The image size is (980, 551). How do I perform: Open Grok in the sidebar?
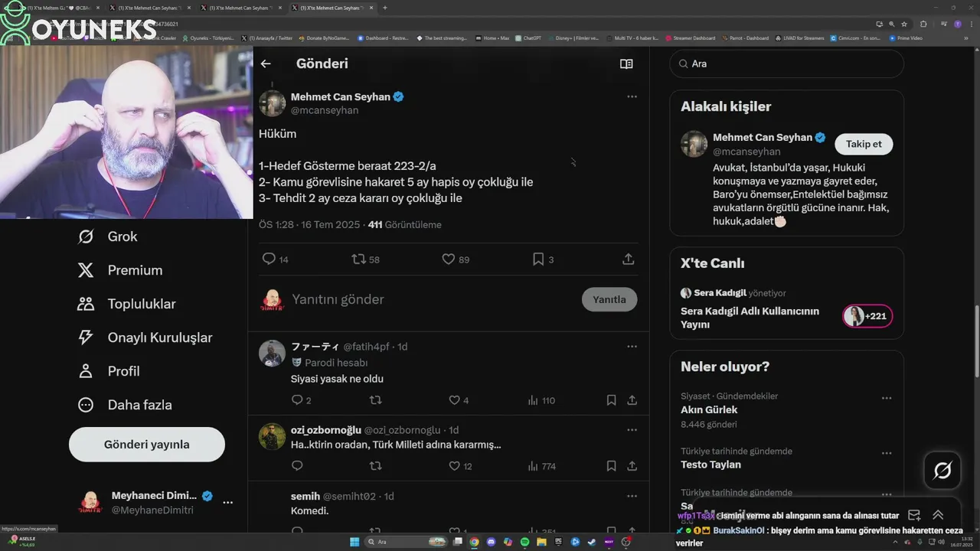[107, 236]
